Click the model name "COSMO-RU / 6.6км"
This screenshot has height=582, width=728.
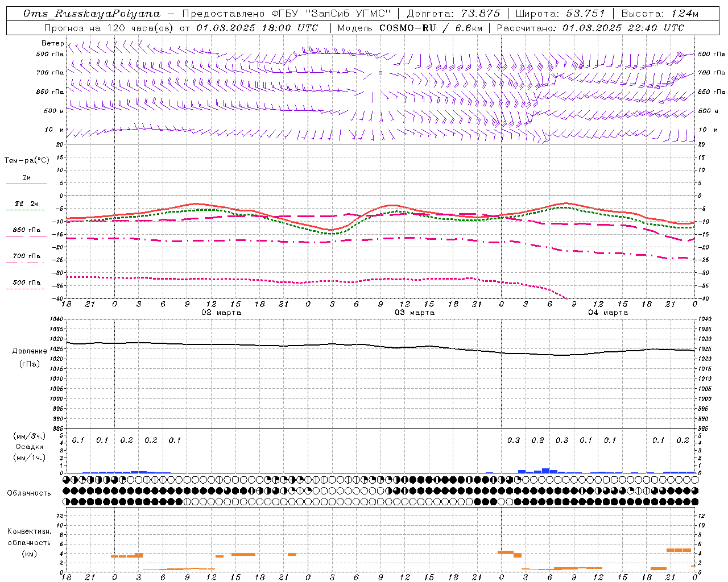point(431,28)
